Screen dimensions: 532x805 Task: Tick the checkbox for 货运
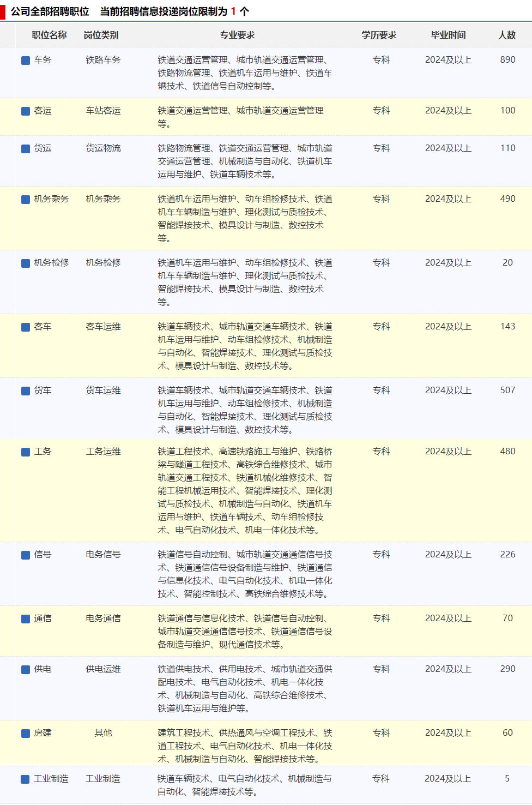click(26, 148)
